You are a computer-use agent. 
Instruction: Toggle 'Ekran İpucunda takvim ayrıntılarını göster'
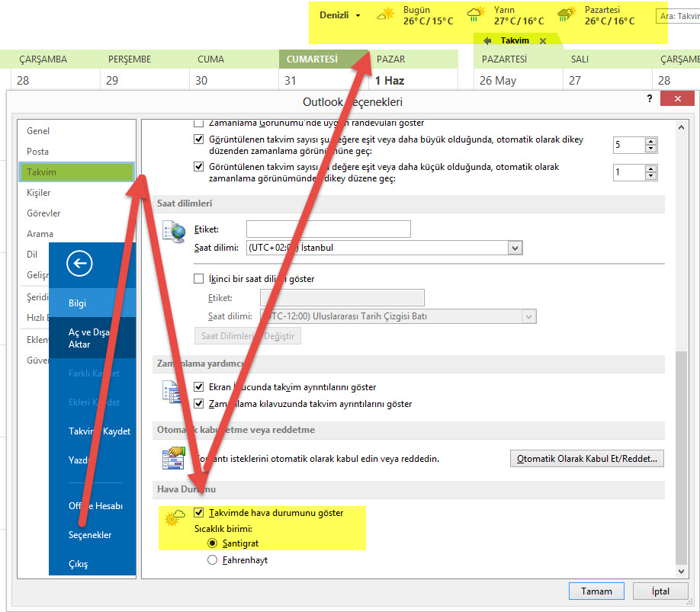199,386
